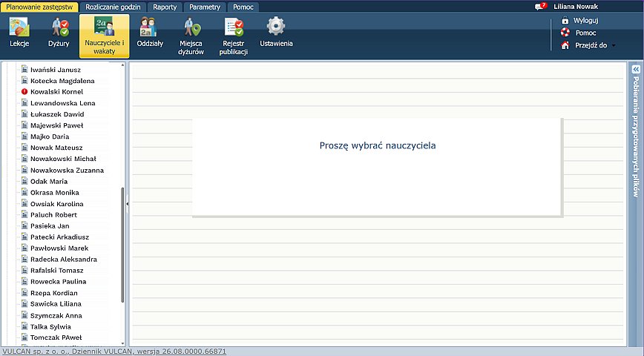
Task: Click the teacher list scrollbar thumb
Action: click(x=122, y=245)
